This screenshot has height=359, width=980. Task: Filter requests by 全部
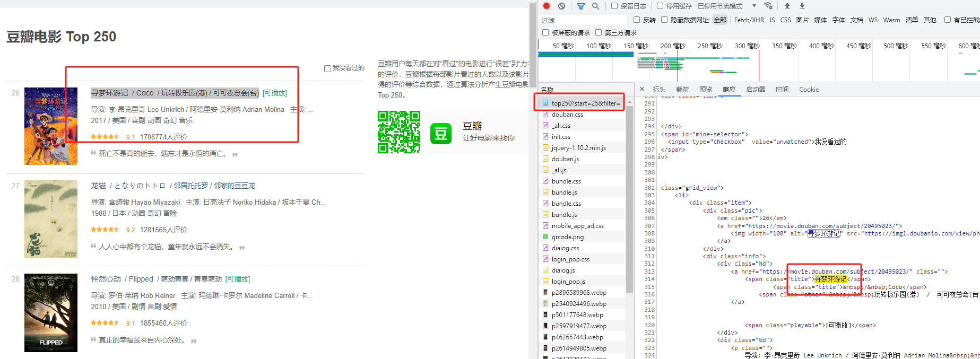click(720, 20)
